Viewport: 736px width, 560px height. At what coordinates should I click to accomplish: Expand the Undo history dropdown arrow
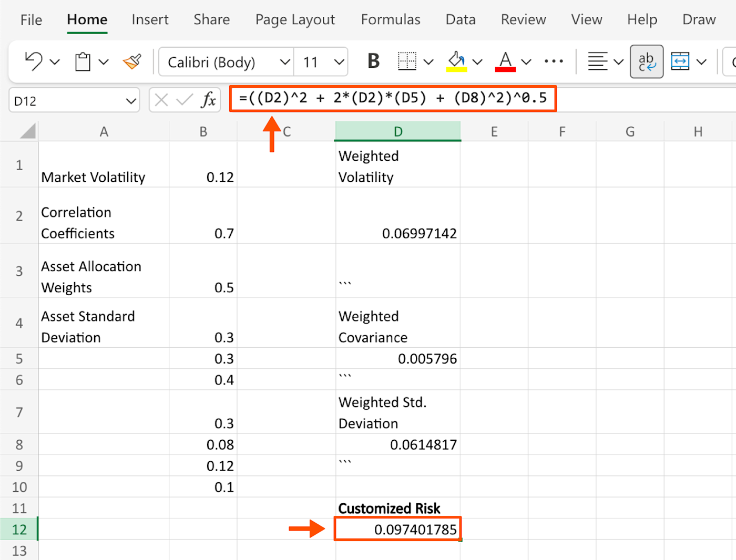click(x=55, y=62)
